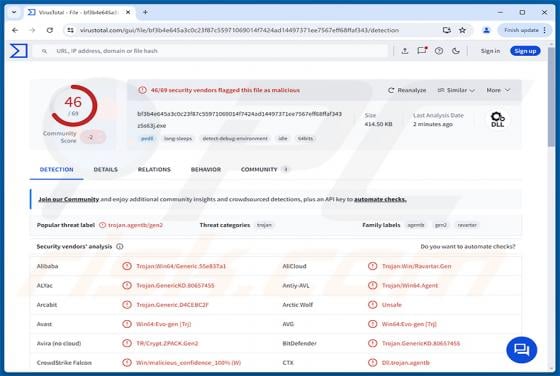Click the Sign up button
560x376 pixels.
coord(525,51)
